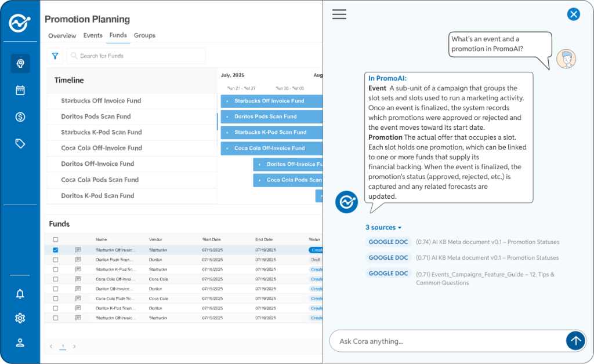Check the Coca Cola Off-Invoi... row checkbox
Viewport: 594px width, 364px height.
[x=56, y=279]
